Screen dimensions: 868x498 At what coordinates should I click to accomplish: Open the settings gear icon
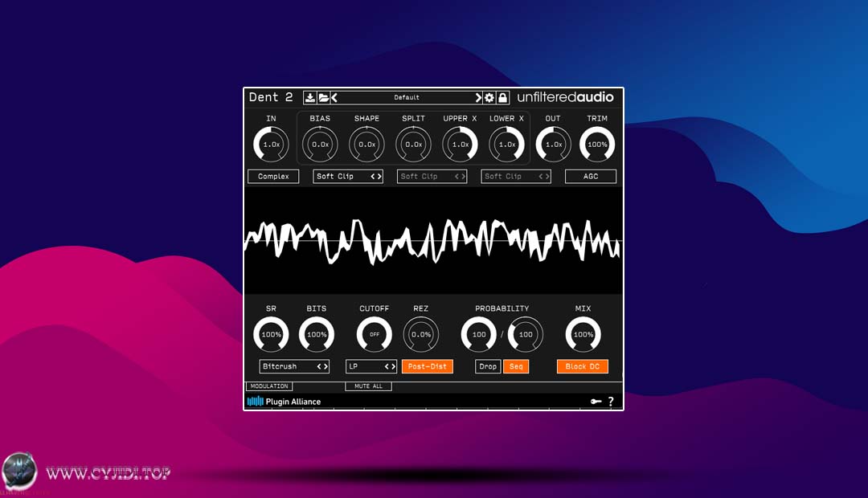coord(489,98)
